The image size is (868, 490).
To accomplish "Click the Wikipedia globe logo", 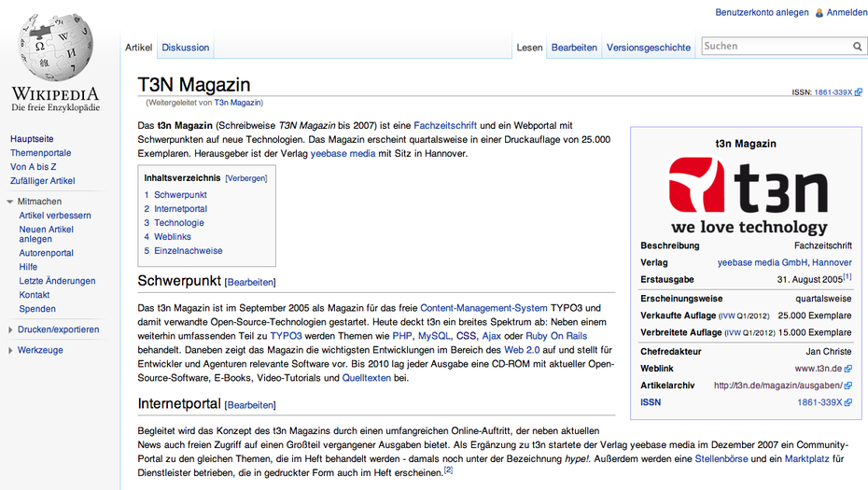I will click(x=55, y=49).
